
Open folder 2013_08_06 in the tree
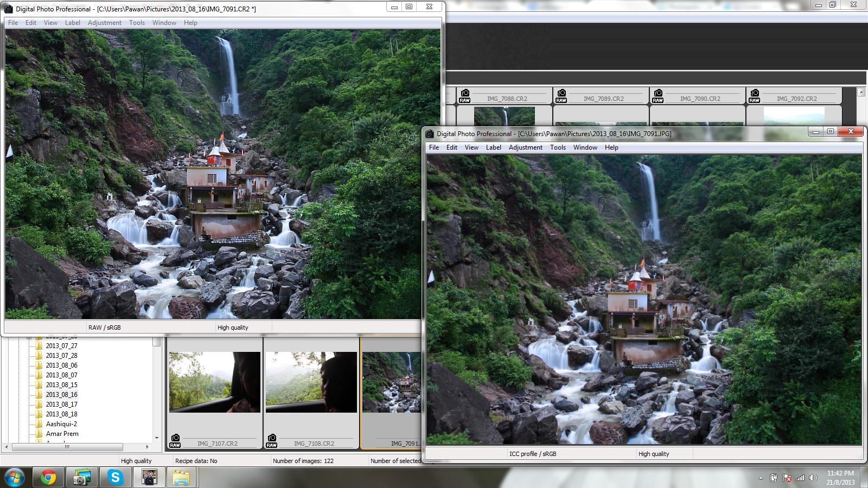tap(61, 365)
